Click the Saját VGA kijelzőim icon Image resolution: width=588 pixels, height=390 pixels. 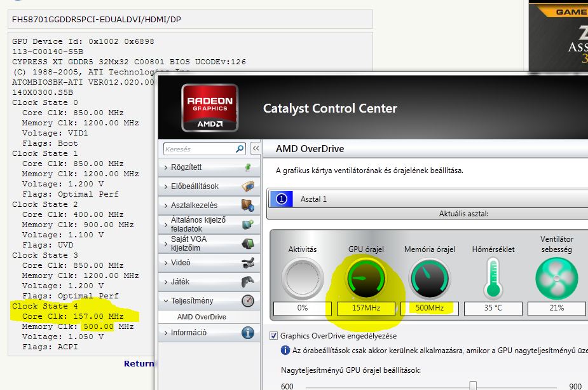248,244
